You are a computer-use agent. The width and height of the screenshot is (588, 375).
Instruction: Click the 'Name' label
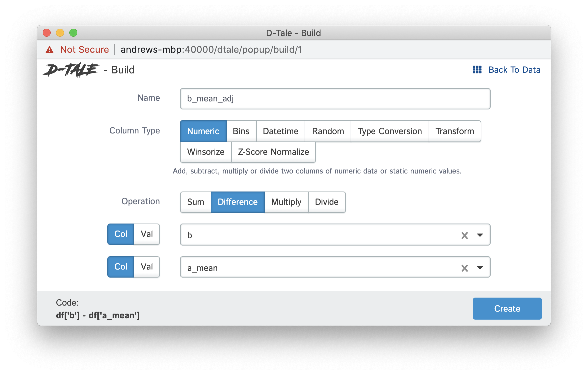(x=149, y=98)
